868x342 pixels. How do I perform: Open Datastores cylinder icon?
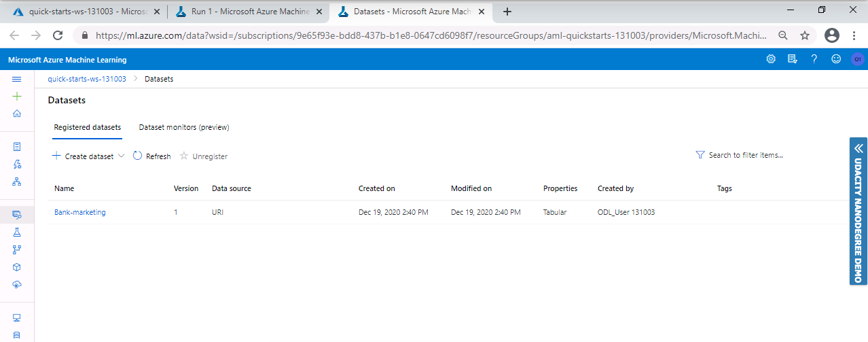(x=17, y=335)
